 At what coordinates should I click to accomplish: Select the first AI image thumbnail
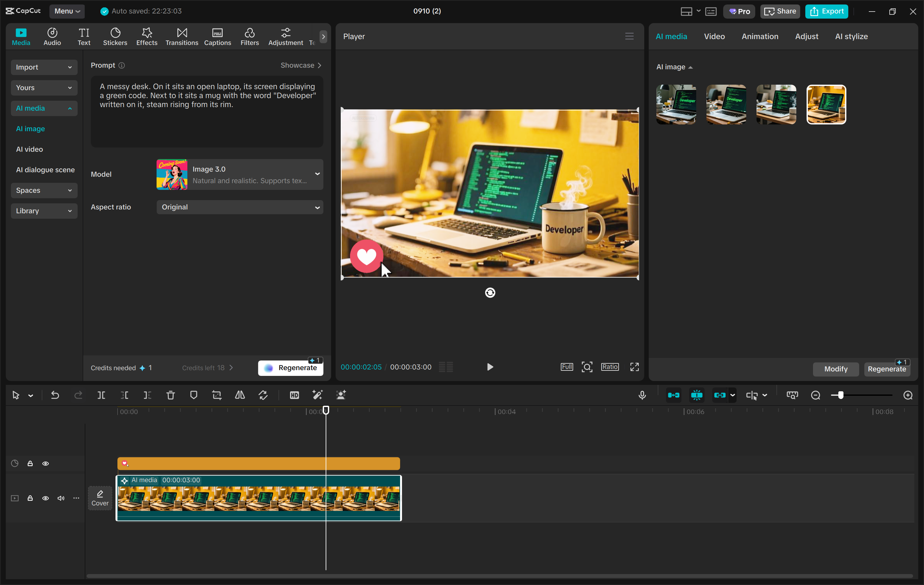(x=676, y=105)
